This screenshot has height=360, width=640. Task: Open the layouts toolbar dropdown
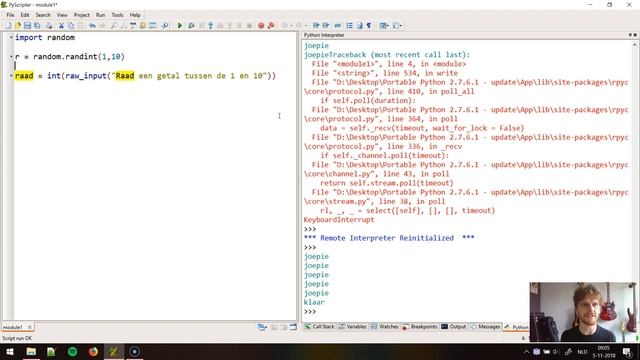(x=384, y=25)
